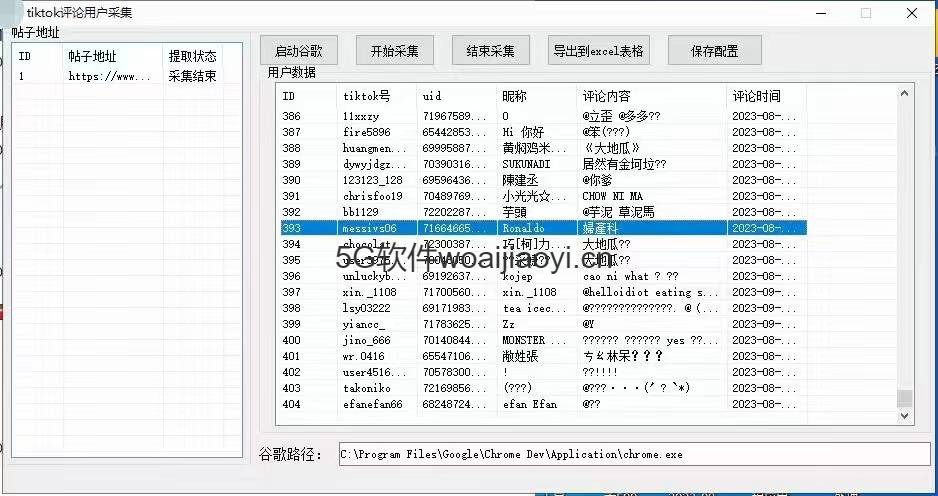
Task: Click the tiktok号 column header
Action: [376, 96]
